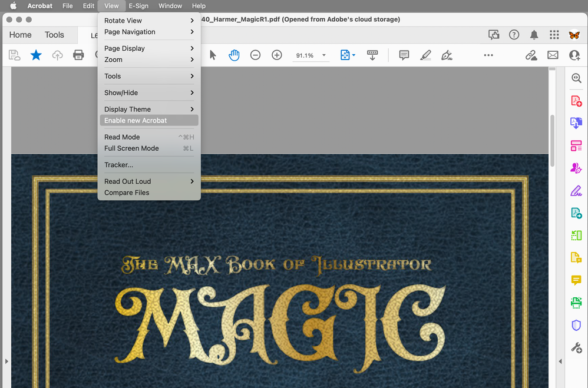The width and height of the screenshot is (588, 388).
Task: Select Full Screen Mode
Action: (149, 148)
